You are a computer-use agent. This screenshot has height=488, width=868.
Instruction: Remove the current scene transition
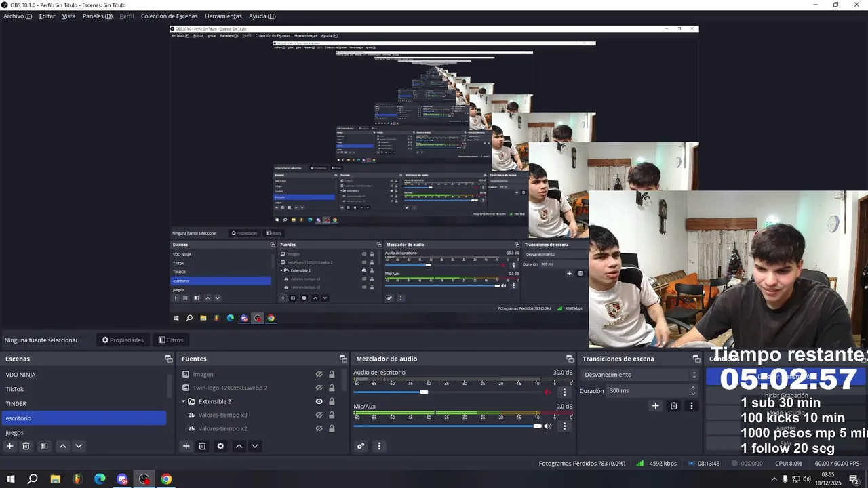673,406
